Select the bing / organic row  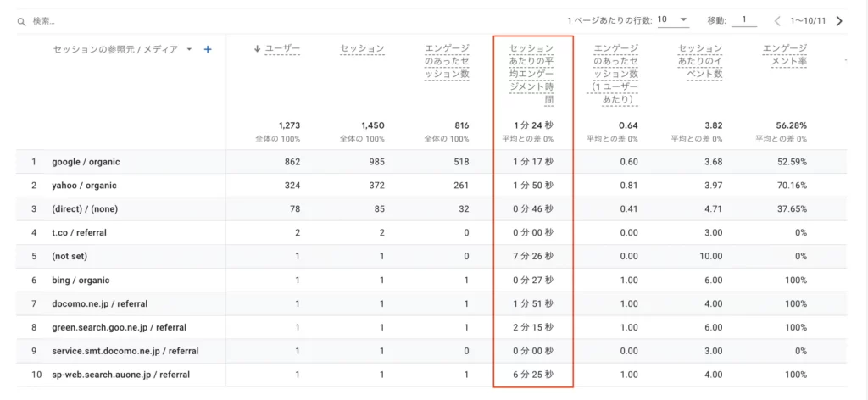(431, 281)
